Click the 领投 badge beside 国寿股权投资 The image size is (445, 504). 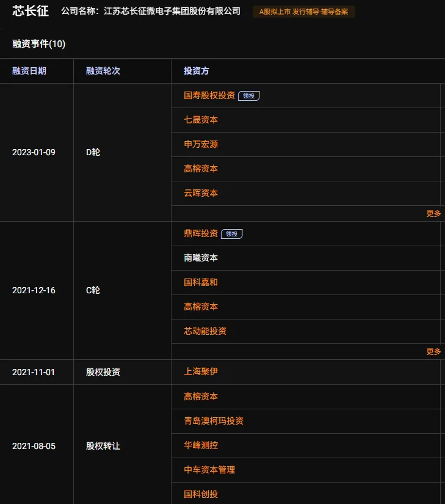coord(249,96)
